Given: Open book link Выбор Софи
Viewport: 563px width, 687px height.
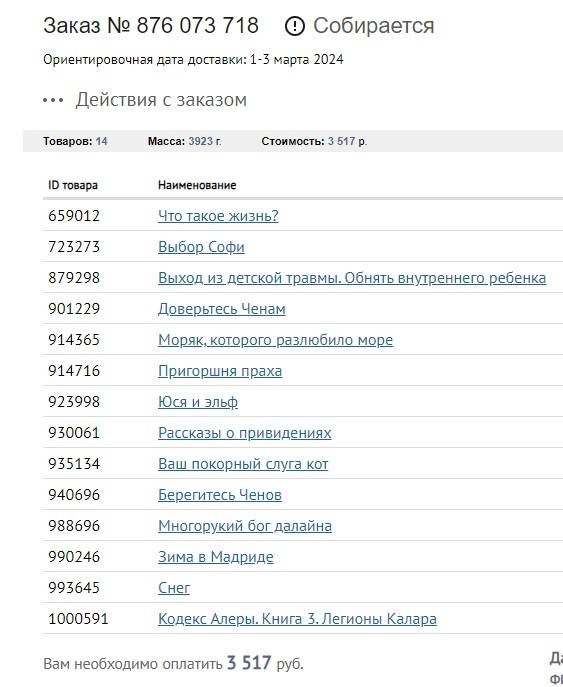Looking at the screenshot, I should [x=201, y=247].
